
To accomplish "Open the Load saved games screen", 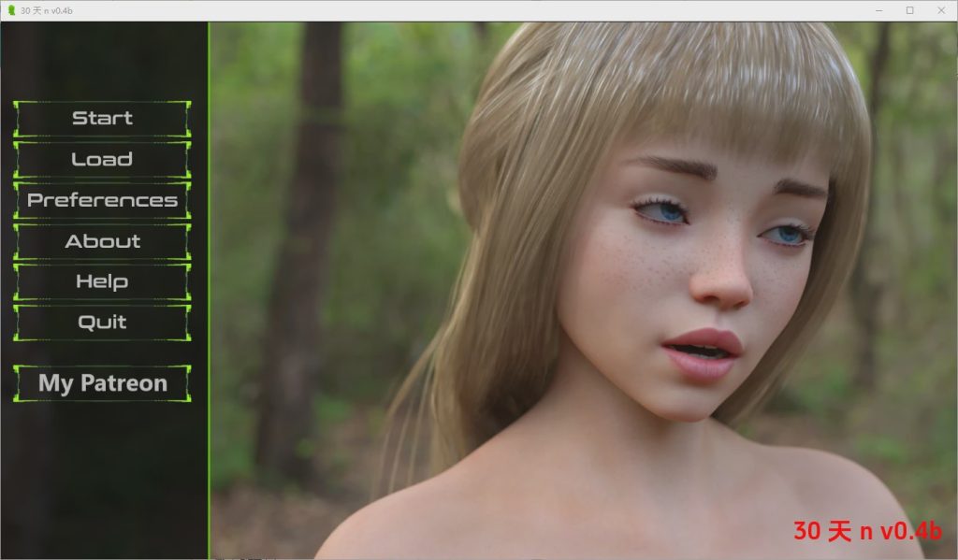I will 102,160.
